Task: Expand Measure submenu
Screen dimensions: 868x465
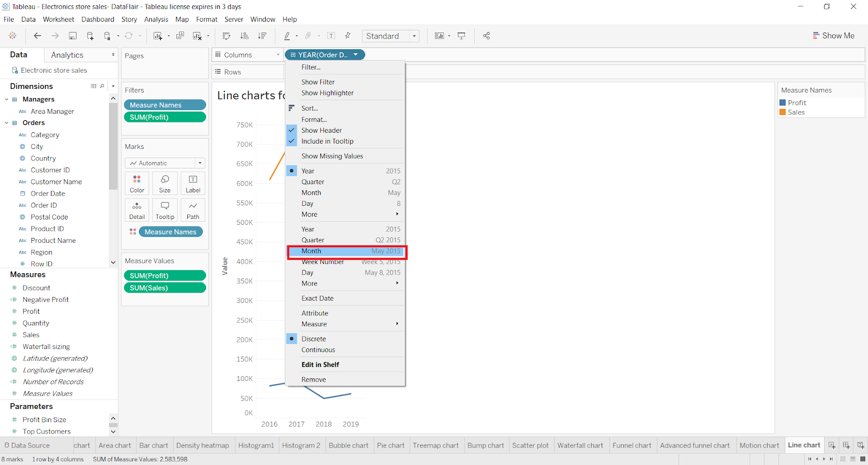Action: pyautogui.click(x=345, y=324)
